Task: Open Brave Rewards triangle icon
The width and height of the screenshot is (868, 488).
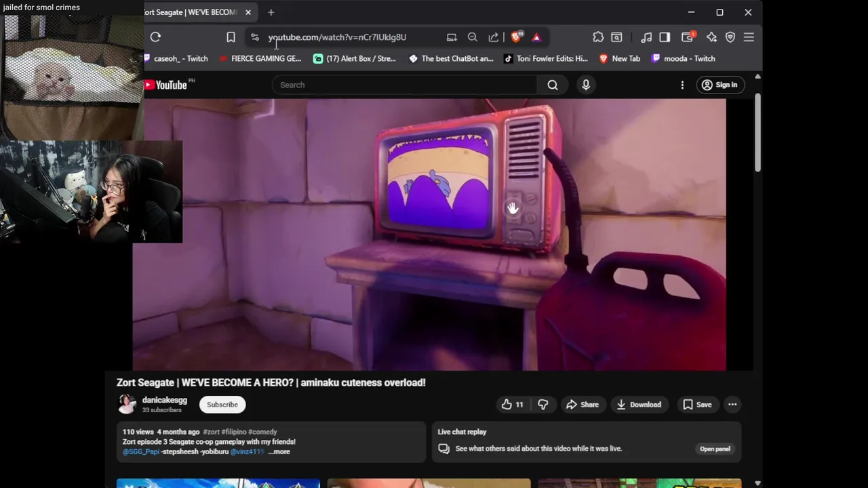Action: (x=536, y=37)
